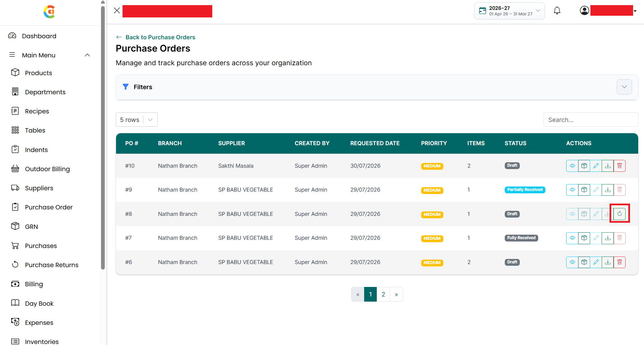This screenshot has width=644, height=345.
Task: Open notifications bell
Action: coord(557,11)
